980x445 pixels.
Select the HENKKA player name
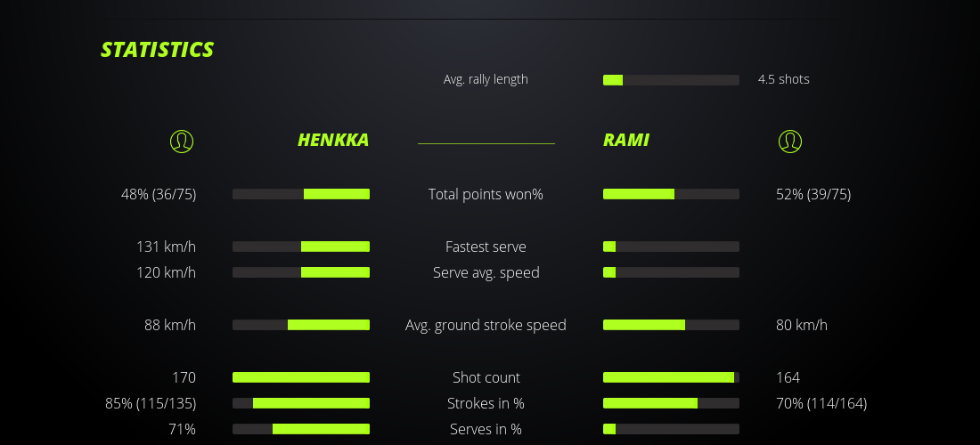(332, 140)
